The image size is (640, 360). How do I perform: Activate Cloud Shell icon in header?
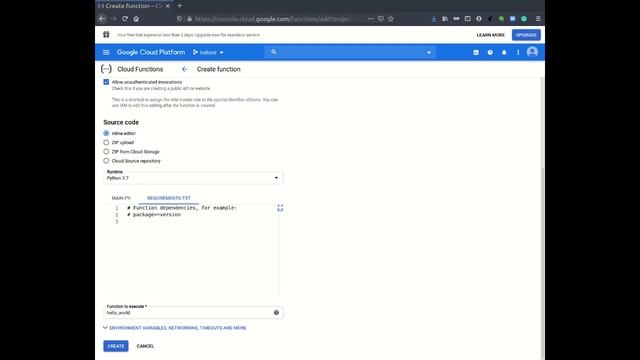pos(476,52)
